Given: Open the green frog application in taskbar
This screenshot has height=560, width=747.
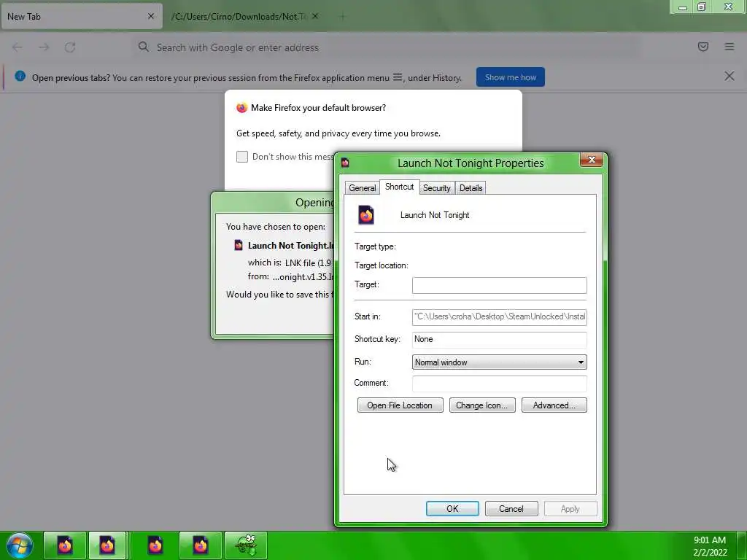Looking at the screenshot, I should click(x=246, y=545).
